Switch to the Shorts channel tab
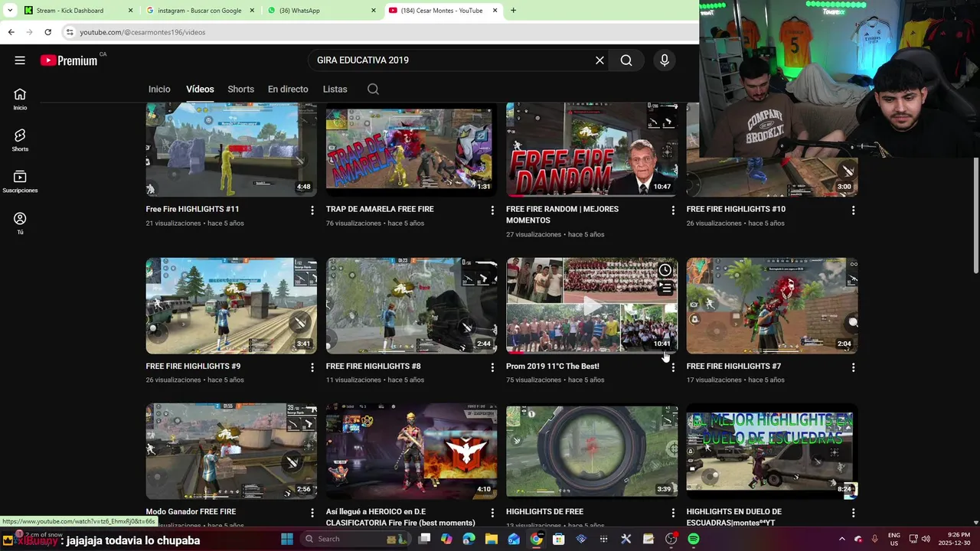This screenshot has height=551, width=980. pyautogui.click(x=240, y=89)
